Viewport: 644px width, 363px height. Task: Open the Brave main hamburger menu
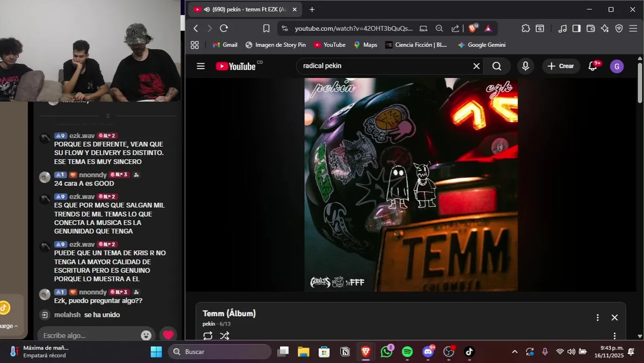click(633, 29)
